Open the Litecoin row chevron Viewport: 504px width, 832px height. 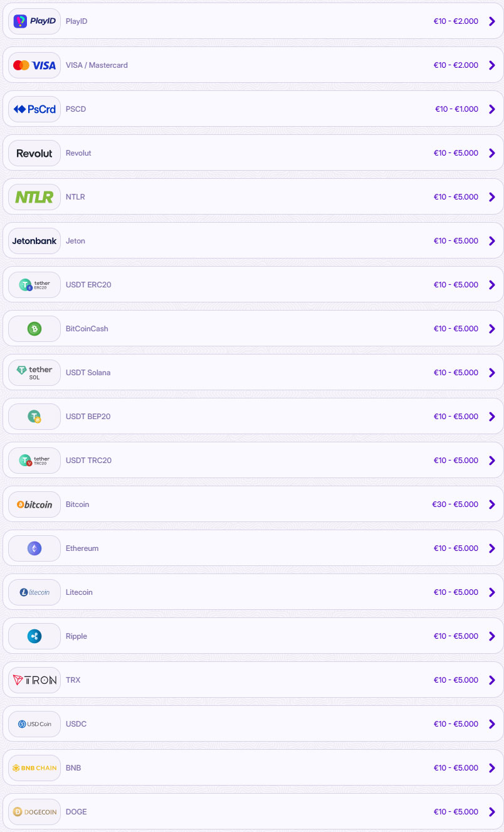click(492, 592)
